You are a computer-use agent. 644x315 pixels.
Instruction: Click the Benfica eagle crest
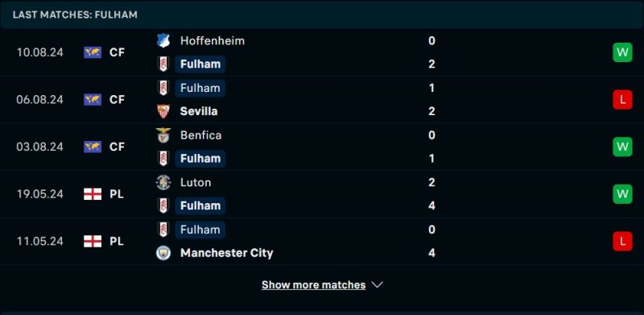coord(163,135)
